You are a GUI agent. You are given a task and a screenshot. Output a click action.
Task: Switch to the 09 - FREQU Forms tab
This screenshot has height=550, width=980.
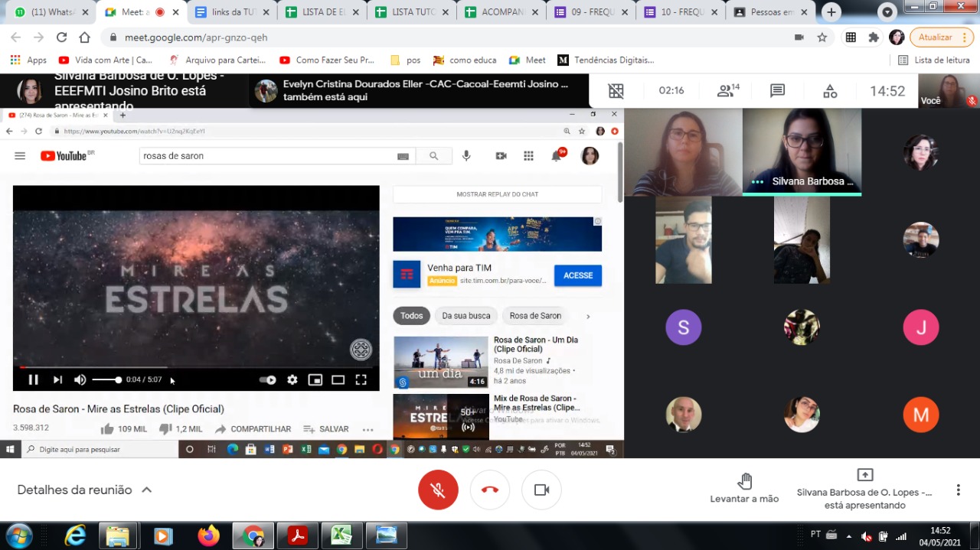click(590, 12)
